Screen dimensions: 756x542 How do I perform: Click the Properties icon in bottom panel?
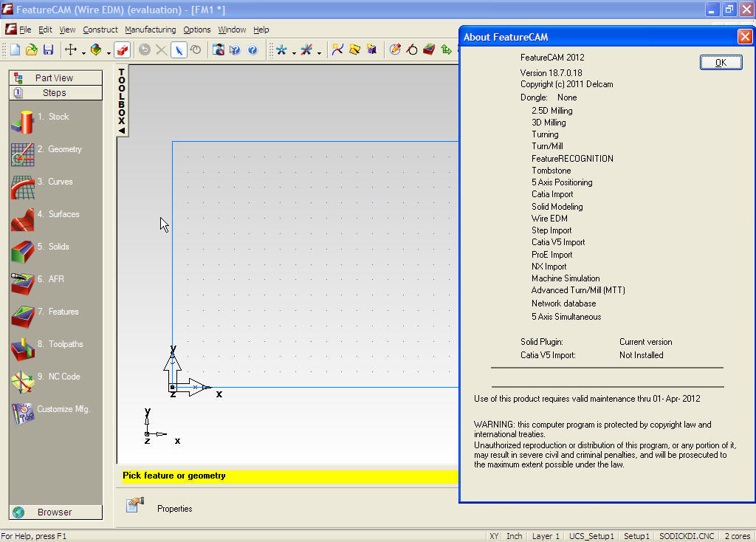coord(134,505)
